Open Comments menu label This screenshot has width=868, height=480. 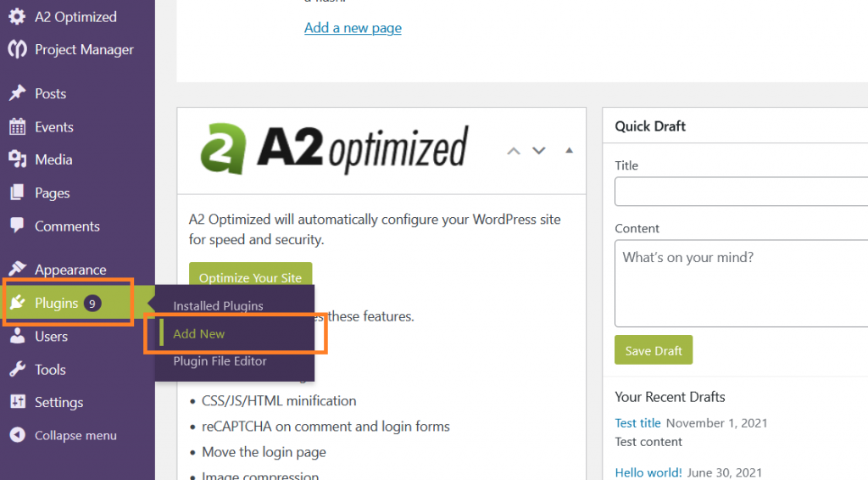pyautogui.click(x=67, y=226)
